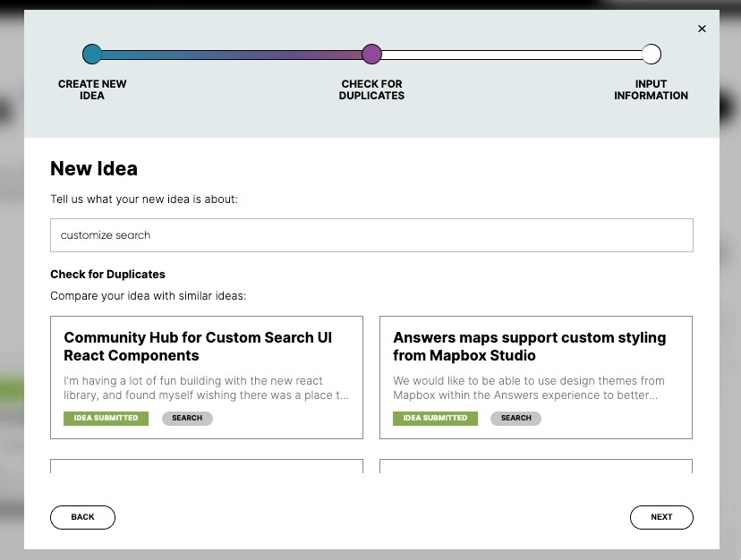The width and height of the screenshot is (741, 560).
Task: Click the unfilled white progress bar segment
Action: point(511,55)
